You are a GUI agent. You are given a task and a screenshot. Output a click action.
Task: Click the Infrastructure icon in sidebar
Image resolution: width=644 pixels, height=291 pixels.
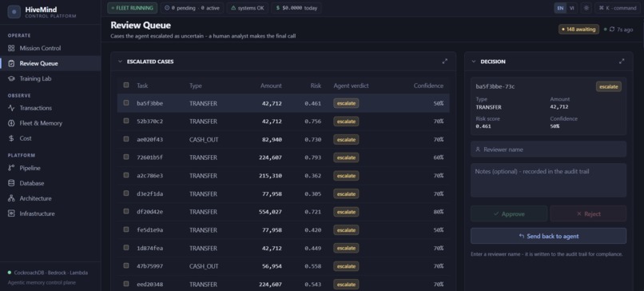pos(11,213)
